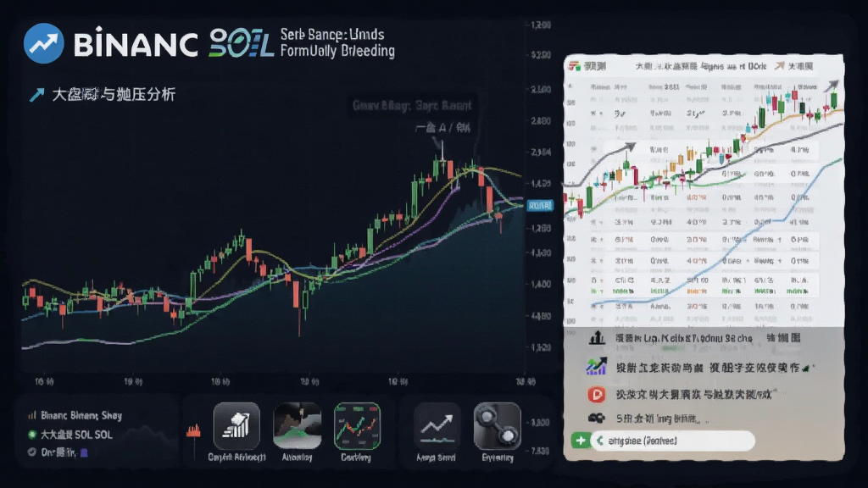Open the upward trend line tile
Viewport: 868px width, 488px height.
coord(437,425)
